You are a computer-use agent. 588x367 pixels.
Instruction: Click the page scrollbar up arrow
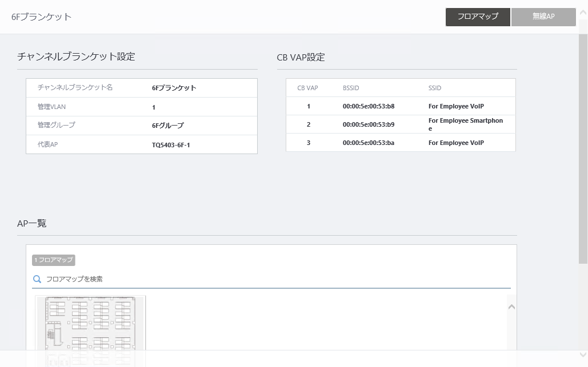click(583, 13)
